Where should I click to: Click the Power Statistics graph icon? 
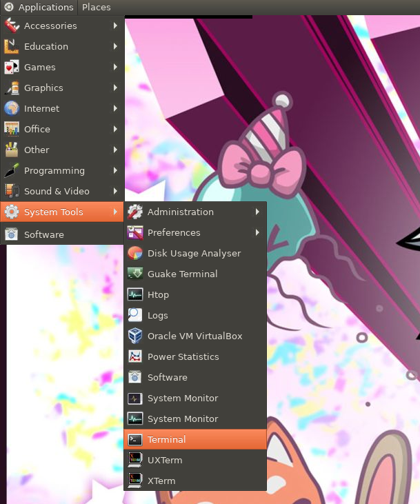coord(135,356)
